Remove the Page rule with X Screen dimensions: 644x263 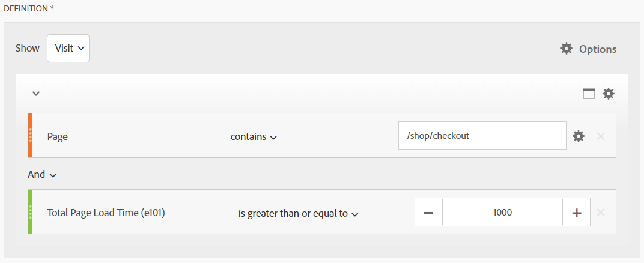pyautogui.click(x=601, y=136)
